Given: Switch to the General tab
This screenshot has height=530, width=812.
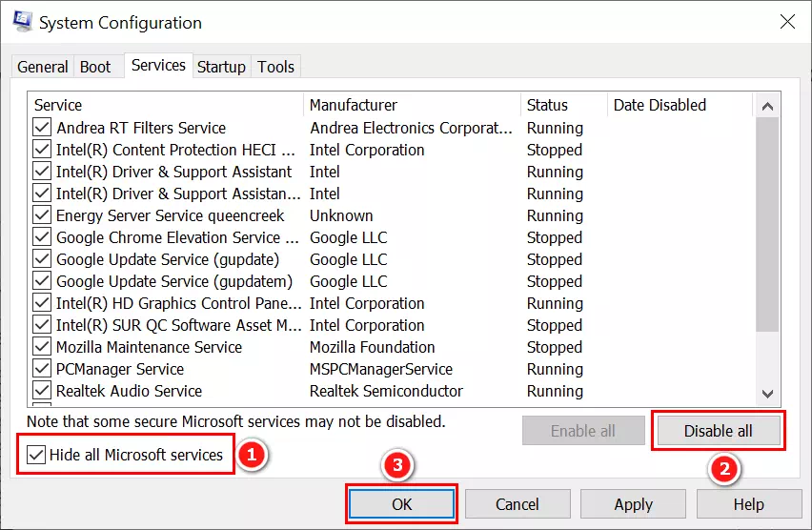Looking at the screenshot, I should 43,67.
